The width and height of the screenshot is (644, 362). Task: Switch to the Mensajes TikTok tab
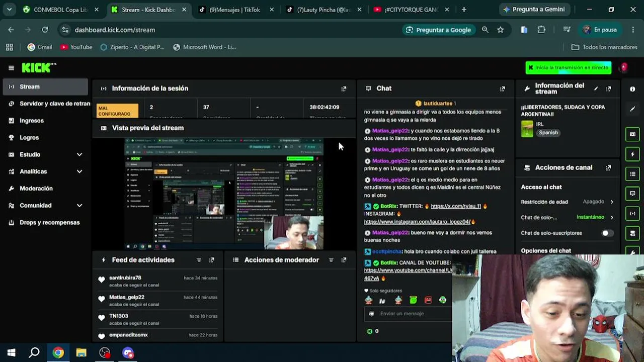pos(235,10)
